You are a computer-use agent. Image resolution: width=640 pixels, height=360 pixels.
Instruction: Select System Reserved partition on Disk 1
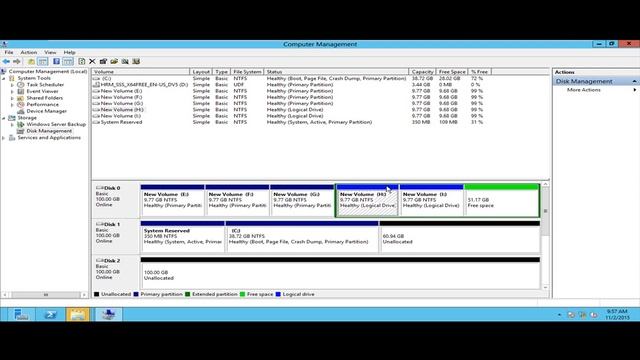click(x=182, y=236)
